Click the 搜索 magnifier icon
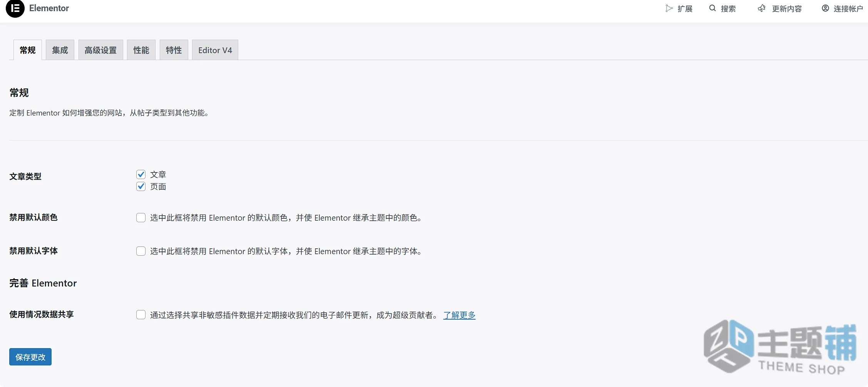The image size is (868, 387). pyautogui.click(x=712, y=8)
